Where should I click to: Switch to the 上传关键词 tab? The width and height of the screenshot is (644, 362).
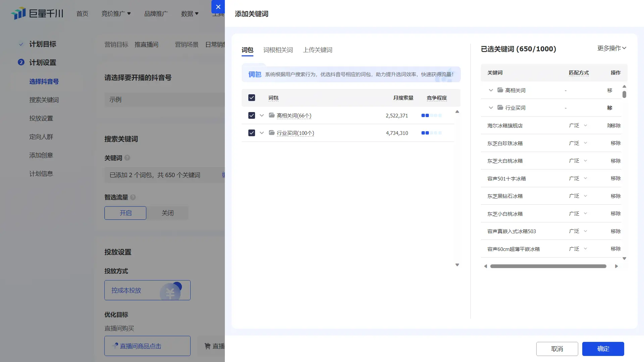pos(317,50)
